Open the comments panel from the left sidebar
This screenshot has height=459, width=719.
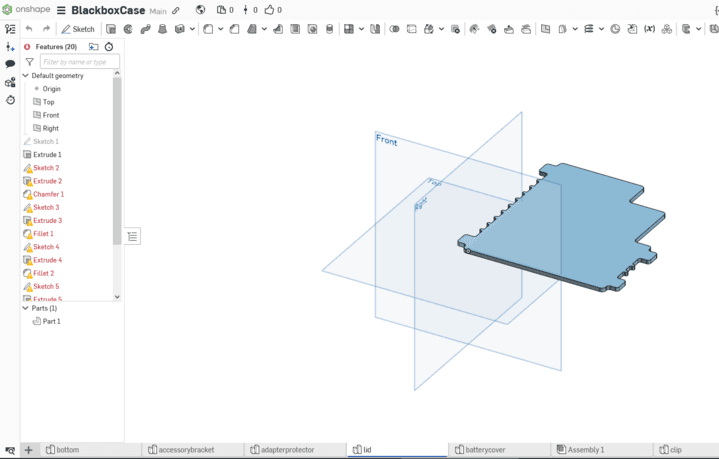(x=10, y=64)
